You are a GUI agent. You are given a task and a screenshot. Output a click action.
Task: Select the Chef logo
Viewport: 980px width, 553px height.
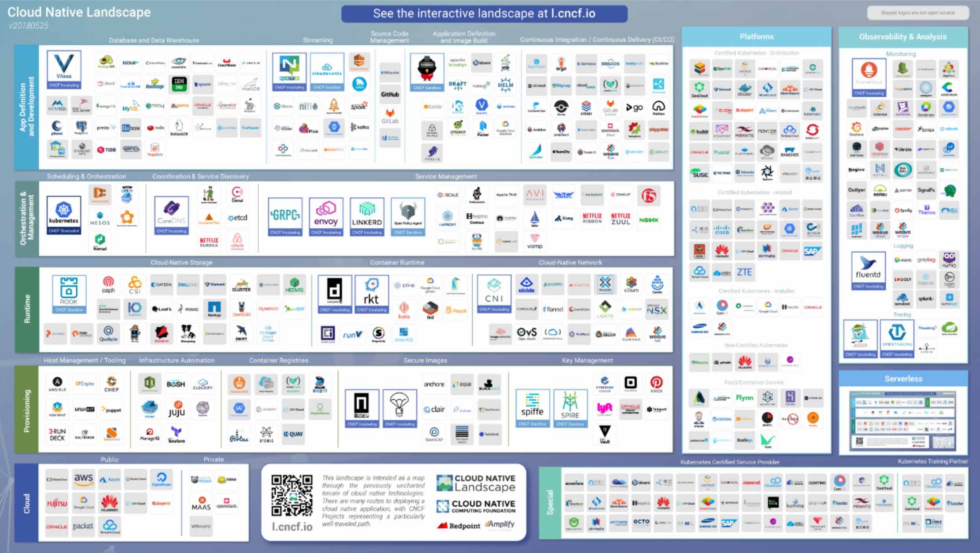112,384
